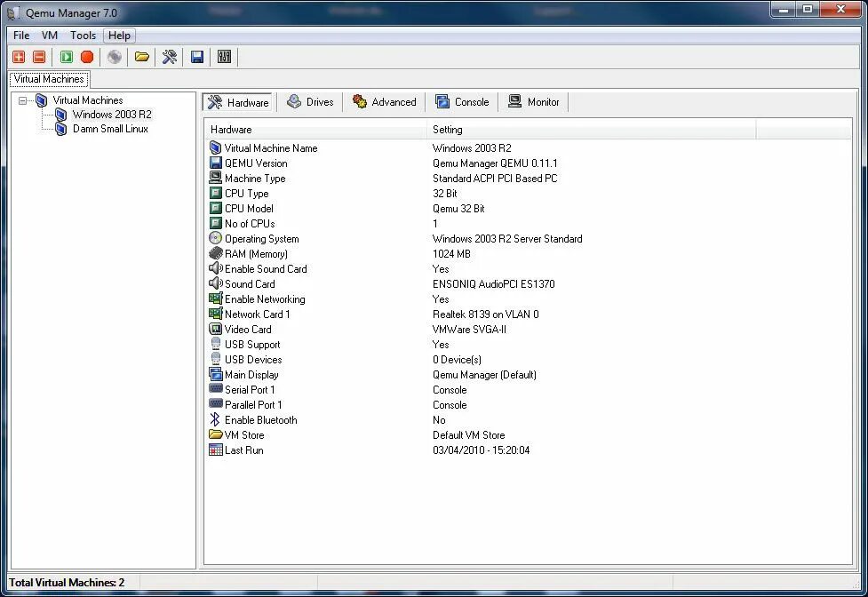
Task: Open the Tools menu
Action: [83, 36]
